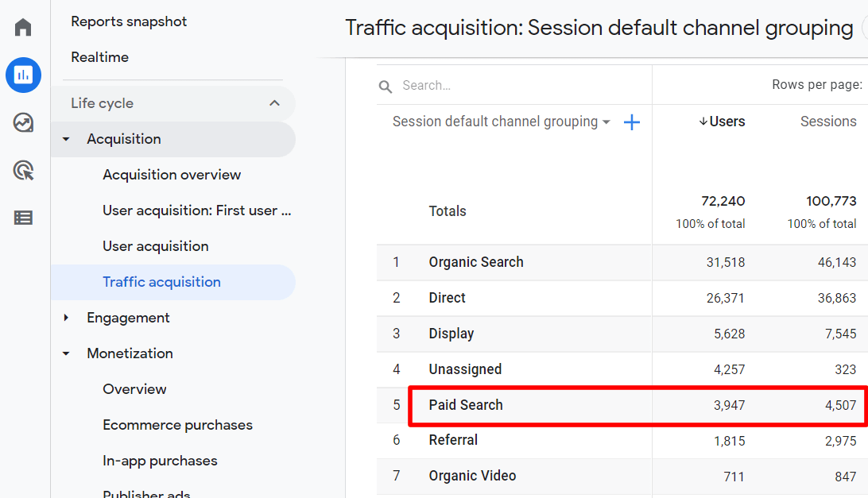
Task: Select Realtime in the sidebar
Action: pyautogui.click(x=99, y=56)
